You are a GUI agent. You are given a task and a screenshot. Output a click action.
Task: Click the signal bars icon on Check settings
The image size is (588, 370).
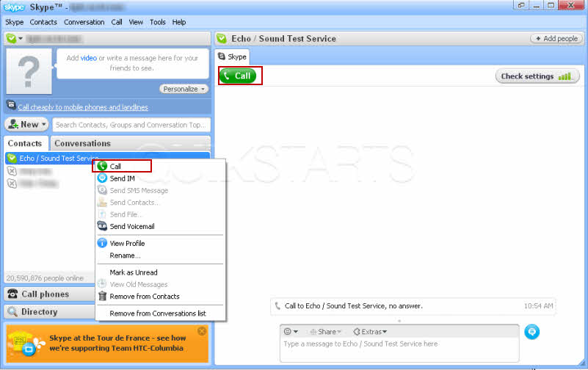[565, 76]
